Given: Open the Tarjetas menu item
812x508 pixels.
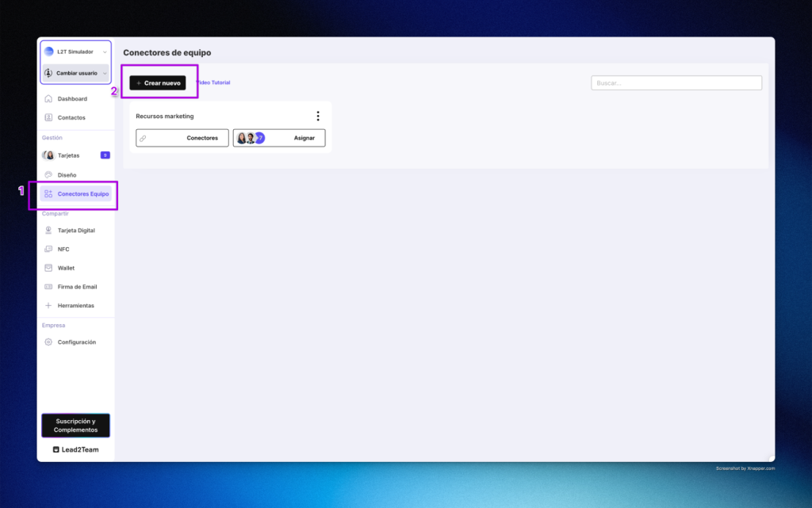Looking at the screenshot, I should point(69,155).
